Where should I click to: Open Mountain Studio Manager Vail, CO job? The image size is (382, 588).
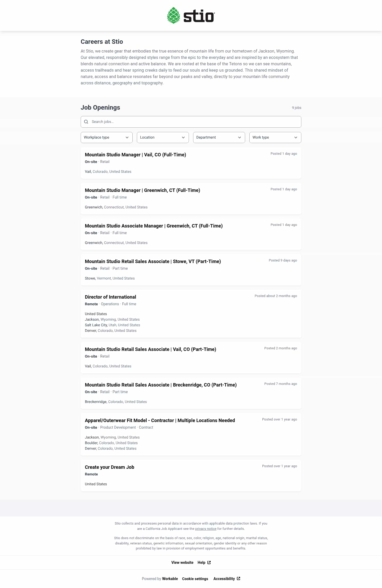[135, 155]
